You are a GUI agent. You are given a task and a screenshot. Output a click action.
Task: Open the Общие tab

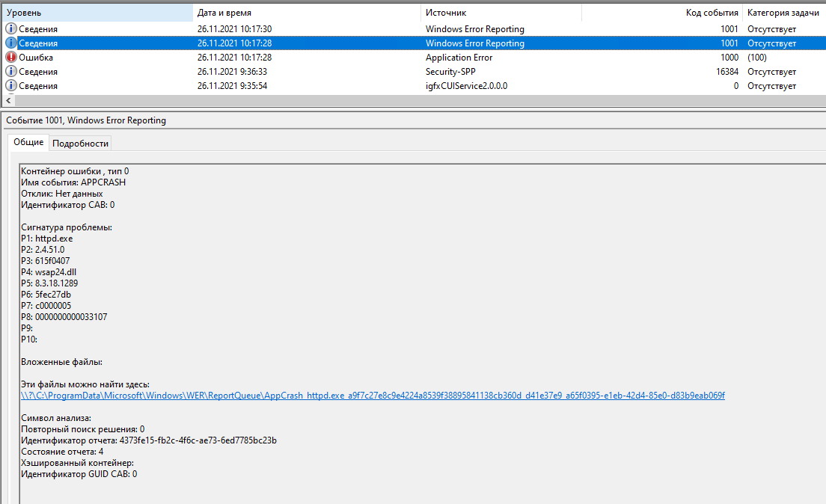click(x=28, y=143)
